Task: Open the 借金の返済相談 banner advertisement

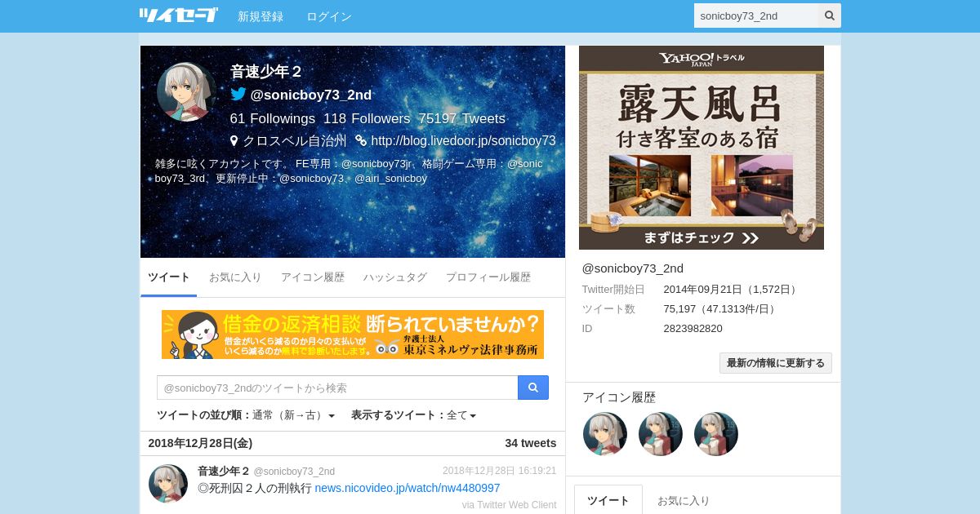Action: point(353,335)
